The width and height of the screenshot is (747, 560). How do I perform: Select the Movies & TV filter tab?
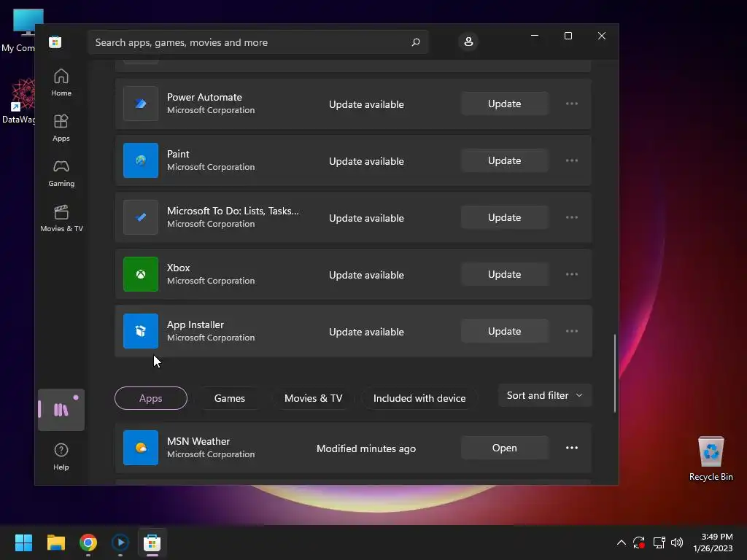point(314,398)
